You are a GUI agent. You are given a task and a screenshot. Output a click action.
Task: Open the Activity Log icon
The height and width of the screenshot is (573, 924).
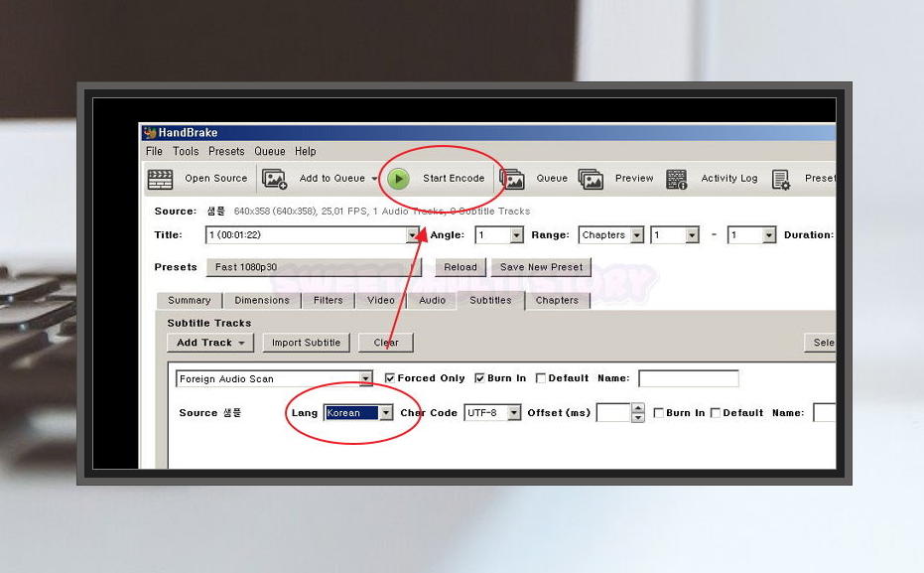click(677, 179)
